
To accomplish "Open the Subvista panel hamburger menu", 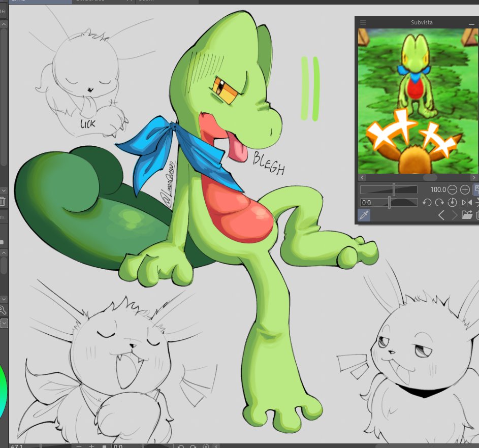I will tap(363, 22).
